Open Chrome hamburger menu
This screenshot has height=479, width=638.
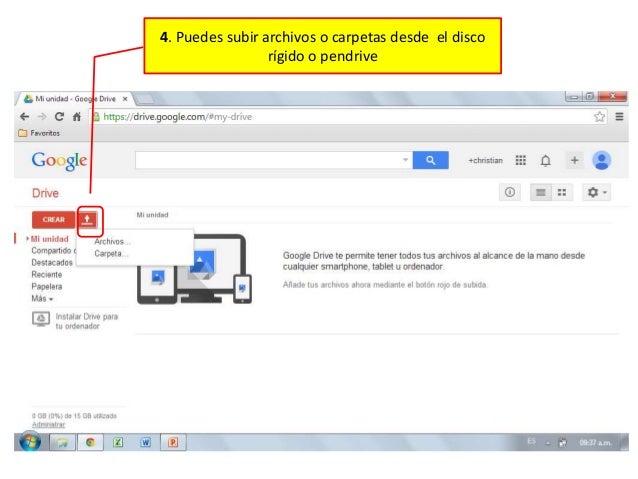click(619, 117)
